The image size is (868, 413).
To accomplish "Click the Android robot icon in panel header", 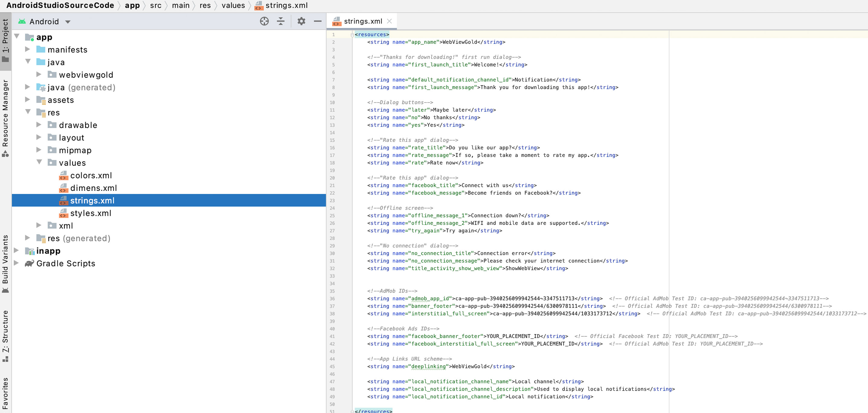I will point(22,21).
